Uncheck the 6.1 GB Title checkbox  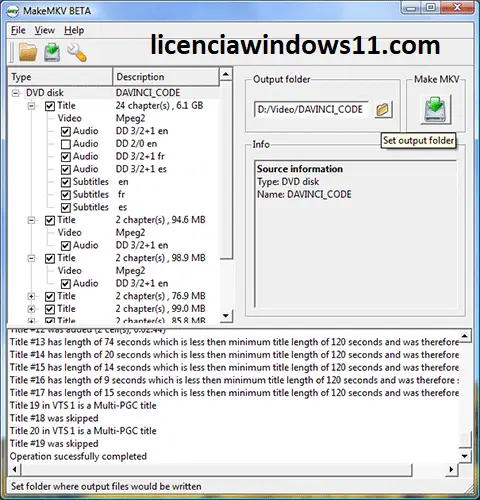(x=50, y=106)
